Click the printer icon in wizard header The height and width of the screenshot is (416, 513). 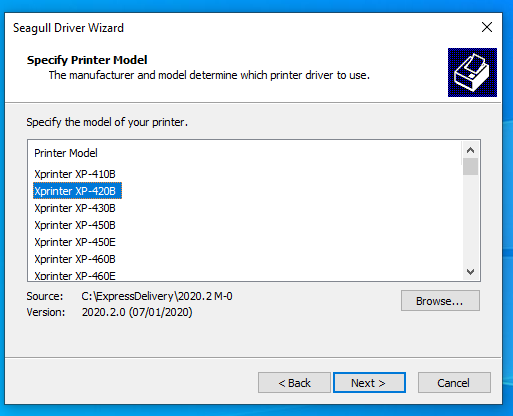pos(472,72)
